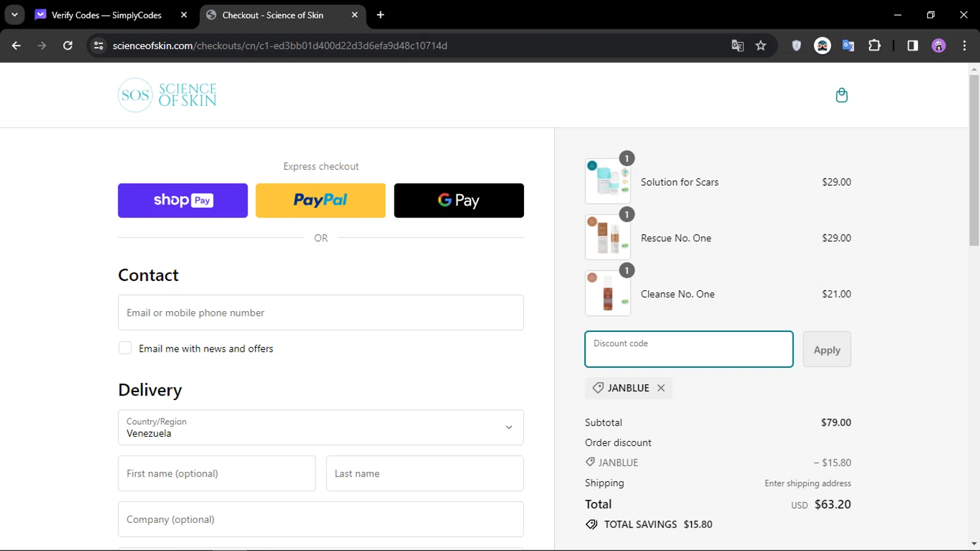Image resolution: width=980 pixels, height=551 pixels.
Task: Click the $79.00 subtotal value
Action: pos(836,423)
